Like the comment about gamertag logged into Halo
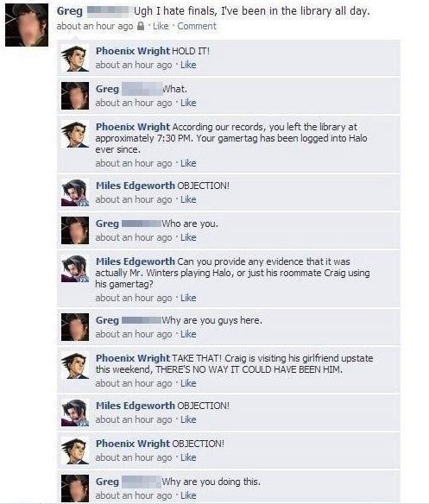The height and width of the screenshot is (504, 429). pos(188,163)
